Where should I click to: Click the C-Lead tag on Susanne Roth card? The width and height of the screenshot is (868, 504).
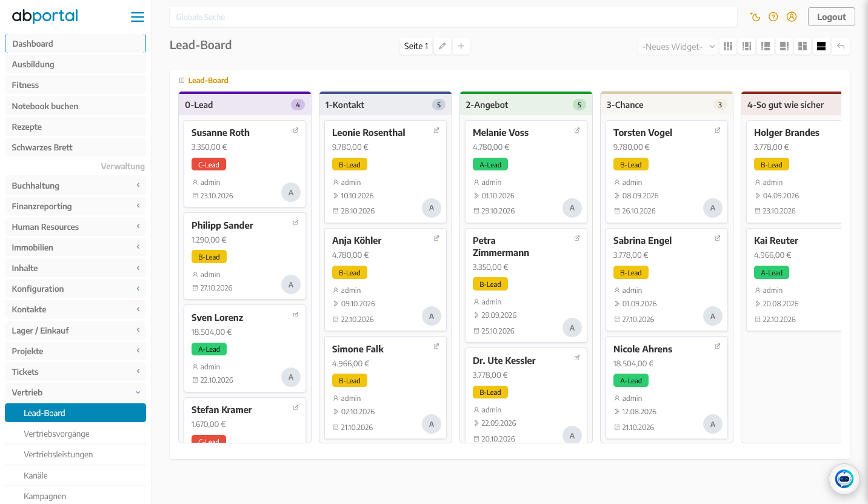coord(209,164)
